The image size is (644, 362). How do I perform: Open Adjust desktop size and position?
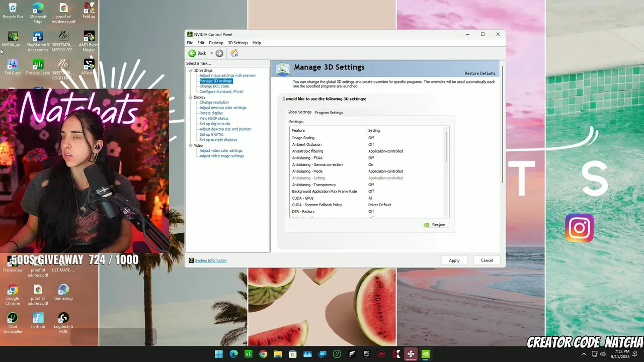pyautogui.click(x=225, y=129)
